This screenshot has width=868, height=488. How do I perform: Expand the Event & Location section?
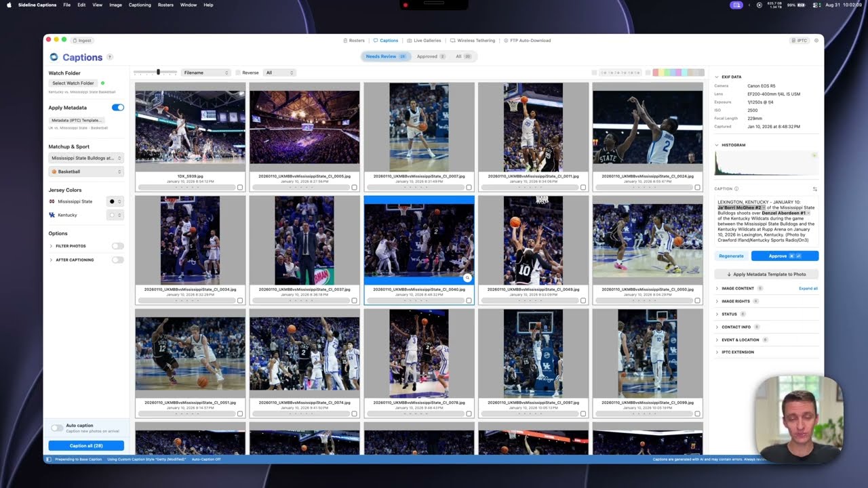click(x=717, y=340)
